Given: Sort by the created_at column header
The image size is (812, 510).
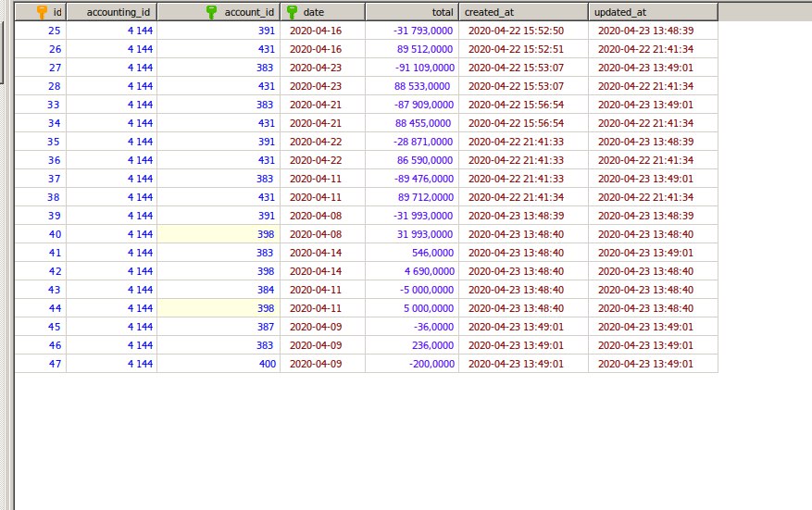Looking at the screenshot, I should 523,12.
